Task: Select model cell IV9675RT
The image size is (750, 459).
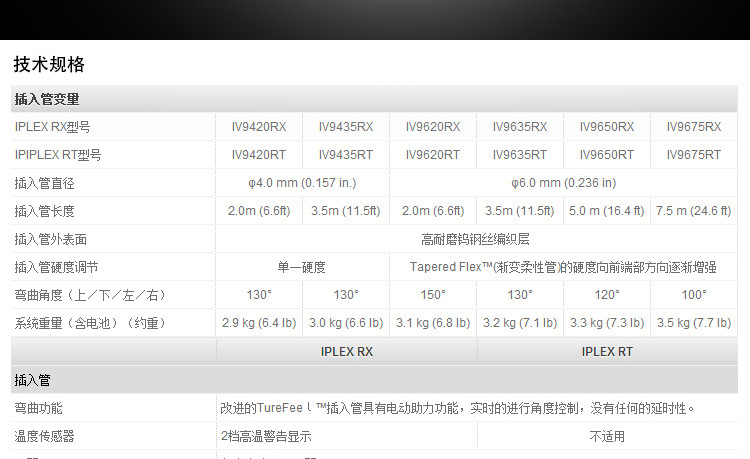Action: (694, 155)
